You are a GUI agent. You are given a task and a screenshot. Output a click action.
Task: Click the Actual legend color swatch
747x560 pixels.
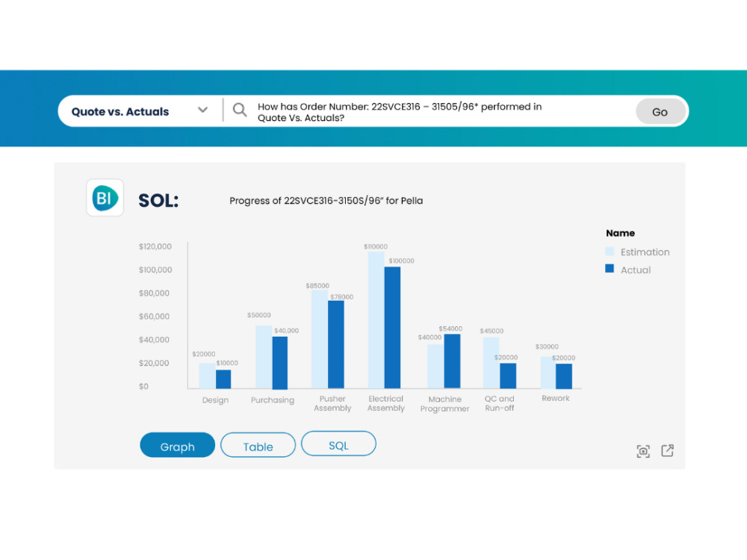point(610,269)
